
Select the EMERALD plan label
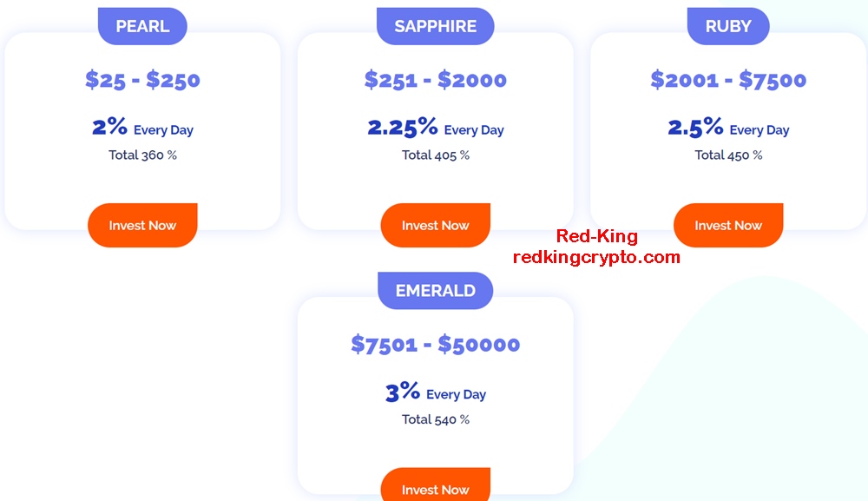point(435,291)
